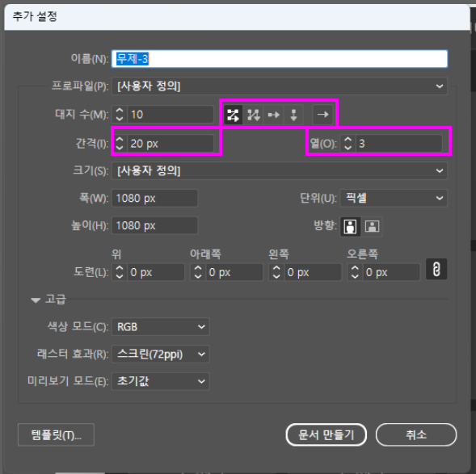Click the 취소 cancel button

[416, 435]
